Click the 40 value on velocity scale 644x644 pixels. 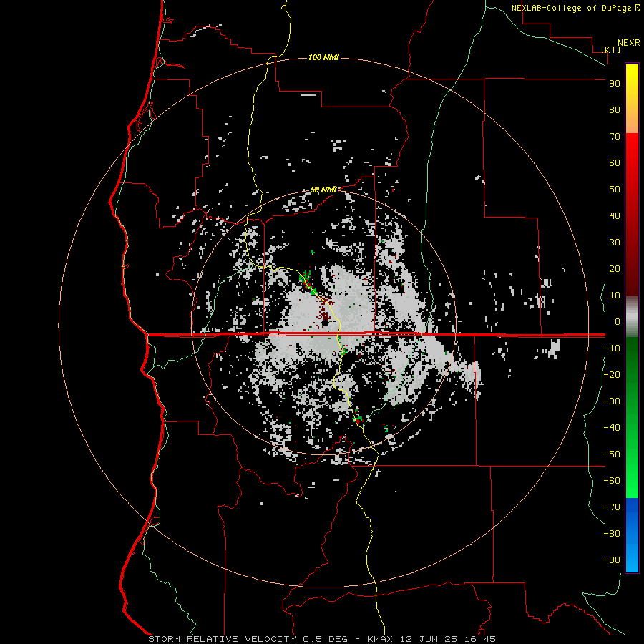(x=615, y=215)
